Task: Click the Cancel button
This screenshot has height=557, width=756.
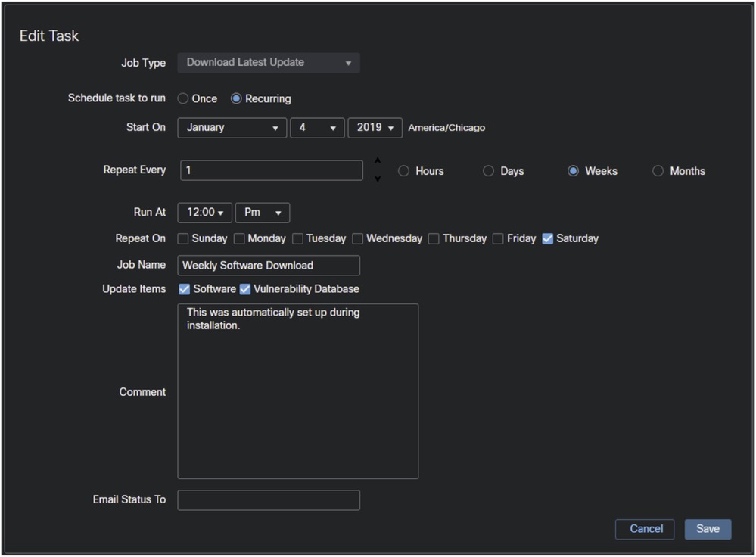Action: [645, 529]
